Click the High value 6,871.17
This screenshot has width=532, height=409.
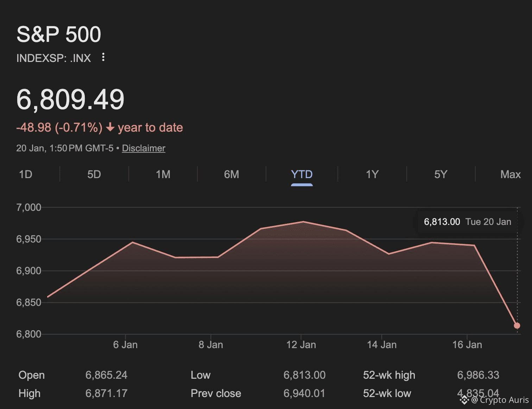point(106,393)
